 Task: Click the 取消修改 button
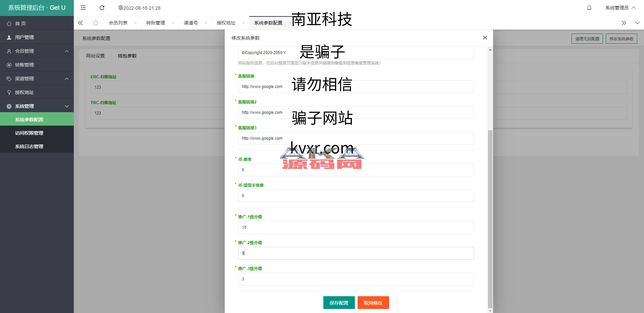[373, 303]
